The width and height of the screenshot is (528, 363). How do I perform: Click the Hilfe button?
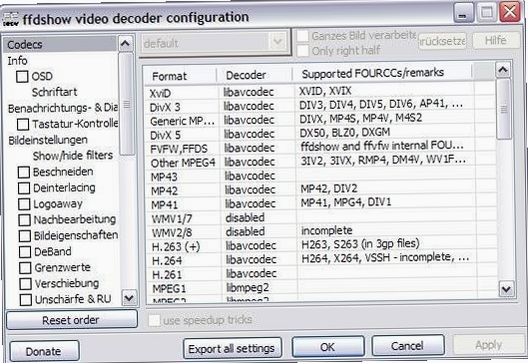[x=496, y=40]
